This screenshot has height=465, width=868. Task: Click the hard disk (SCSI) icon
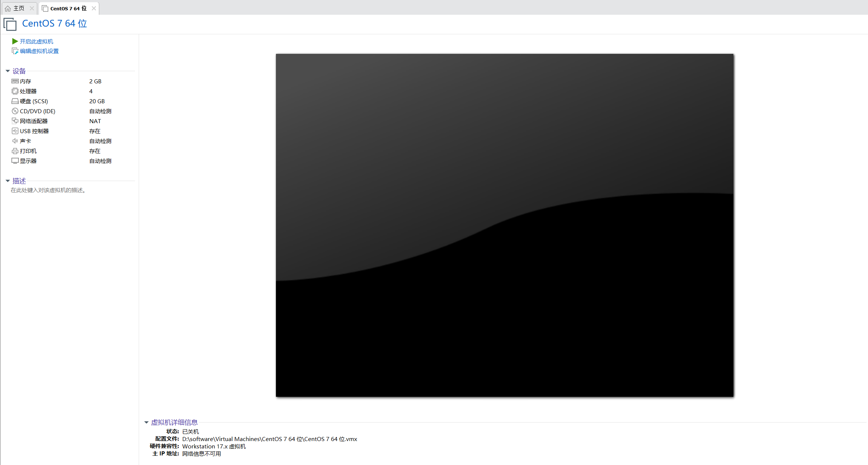[15, 101]
